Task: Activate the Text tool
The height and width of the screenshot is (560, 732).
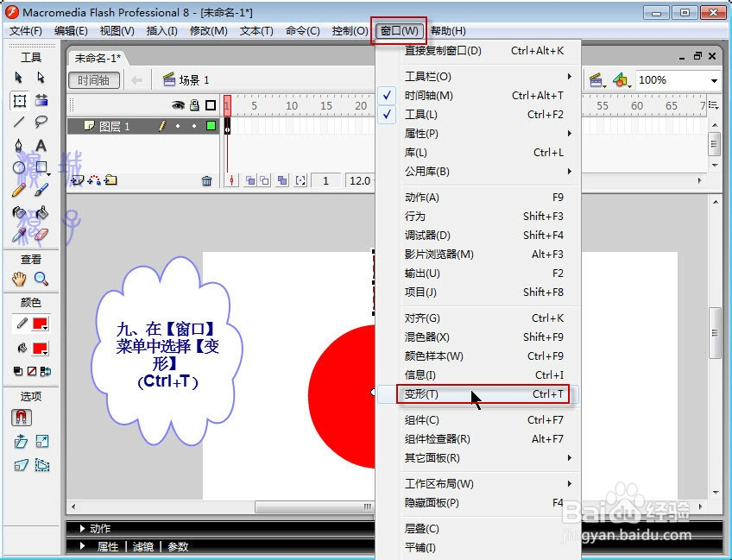Action: tap(41, 145)
